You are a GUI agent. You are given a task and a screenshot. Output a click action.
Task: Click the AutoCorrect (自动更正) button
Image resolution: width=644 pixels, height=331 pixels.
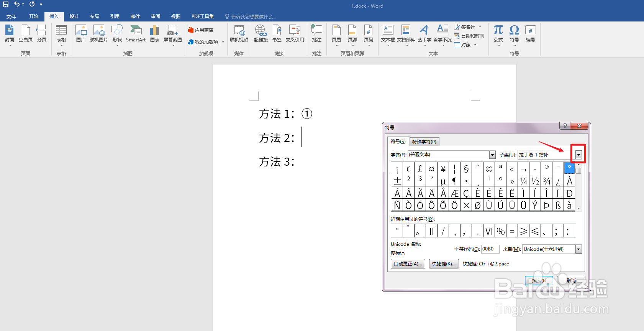(408, 264)
